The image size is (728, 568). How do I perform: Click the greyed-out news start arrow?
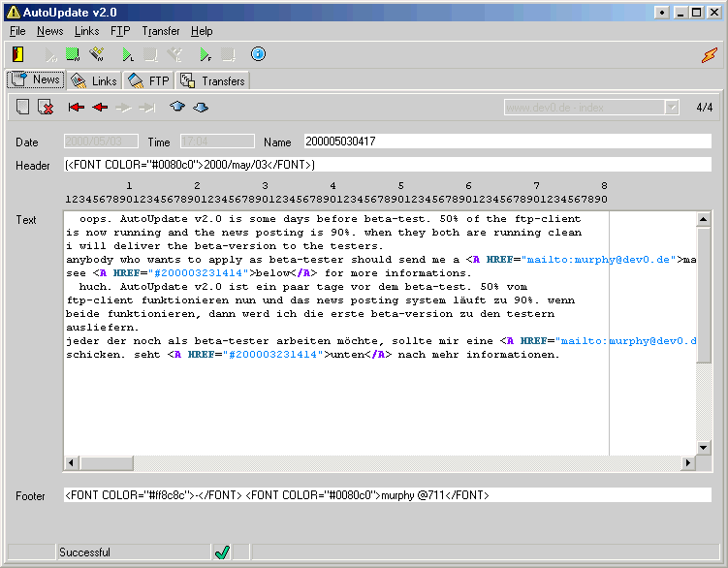point(50,55)
